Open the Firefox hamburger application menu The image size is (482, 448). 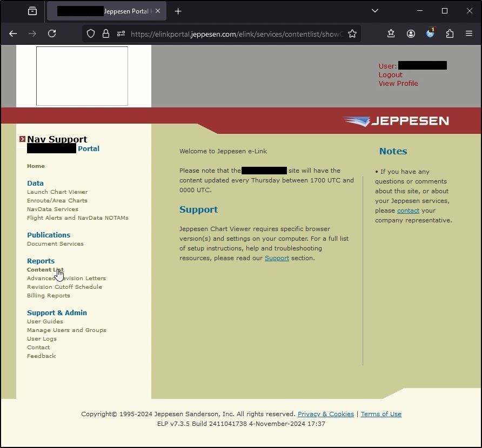(469, 33)
